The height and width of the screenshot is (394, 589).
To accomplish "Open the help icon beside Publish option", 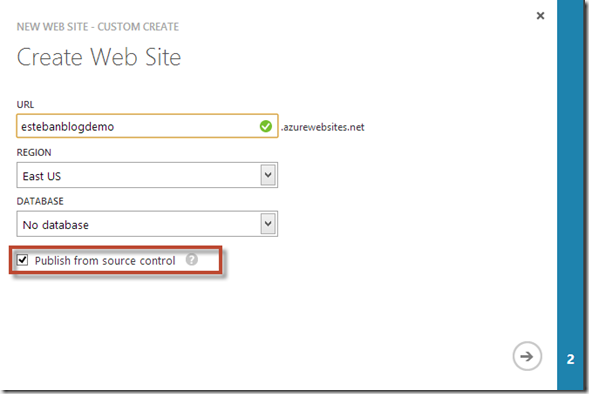I will coord(192,260).
